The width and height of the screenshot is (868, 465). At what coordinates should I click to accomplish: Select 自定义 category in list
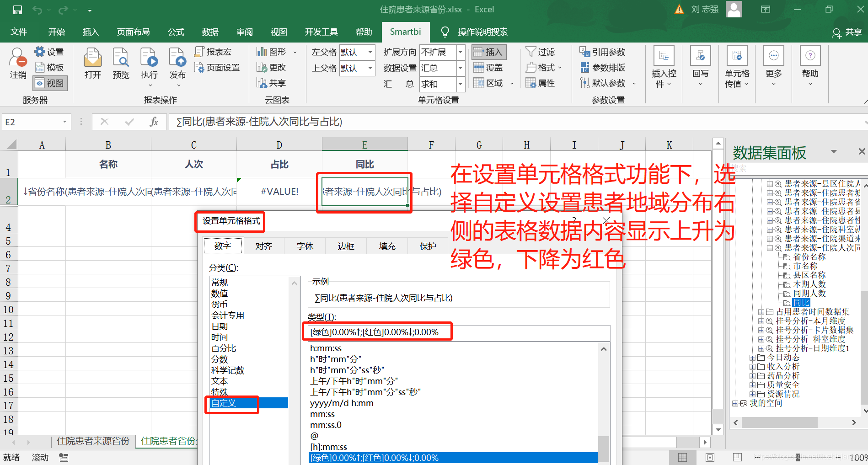point(249,403)
